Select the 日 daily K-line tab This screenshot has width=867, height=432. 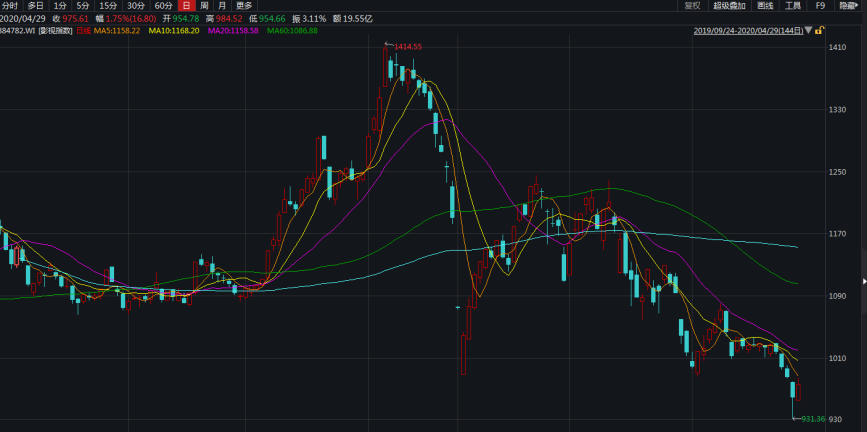pos(186,6)
